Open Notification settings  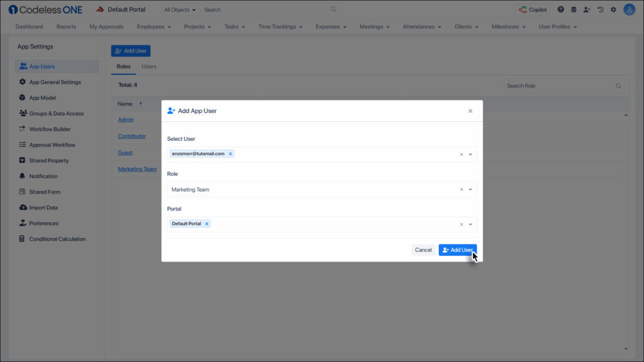pos(57,176)
